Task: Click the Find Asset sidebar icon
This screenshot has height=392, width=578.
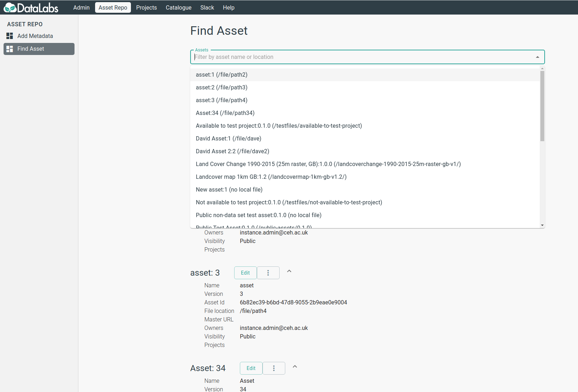Action: (x=10, y=49)
